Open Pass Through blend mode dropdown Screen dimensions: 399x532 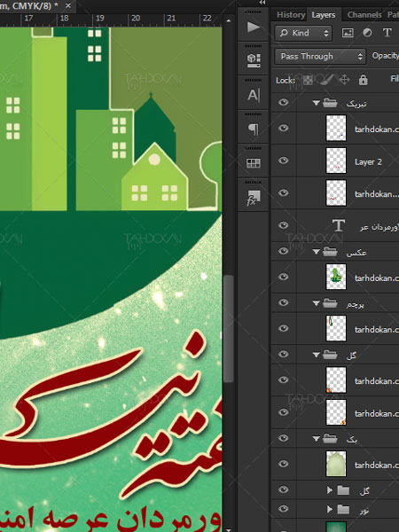tap(320, 57)
